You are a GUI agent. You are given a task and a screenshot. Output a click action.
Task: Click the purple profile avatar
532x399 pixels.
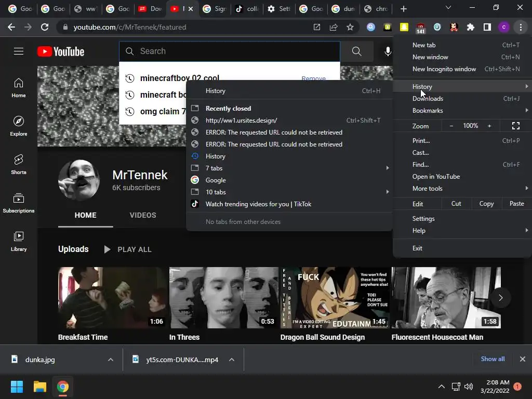[x=503, y=27]
